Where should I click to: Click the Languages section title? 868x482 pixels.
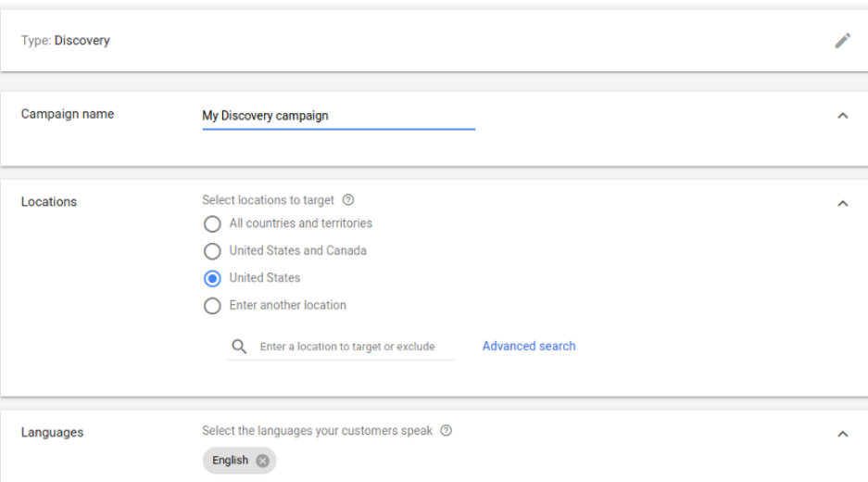[x=52, y=432]
